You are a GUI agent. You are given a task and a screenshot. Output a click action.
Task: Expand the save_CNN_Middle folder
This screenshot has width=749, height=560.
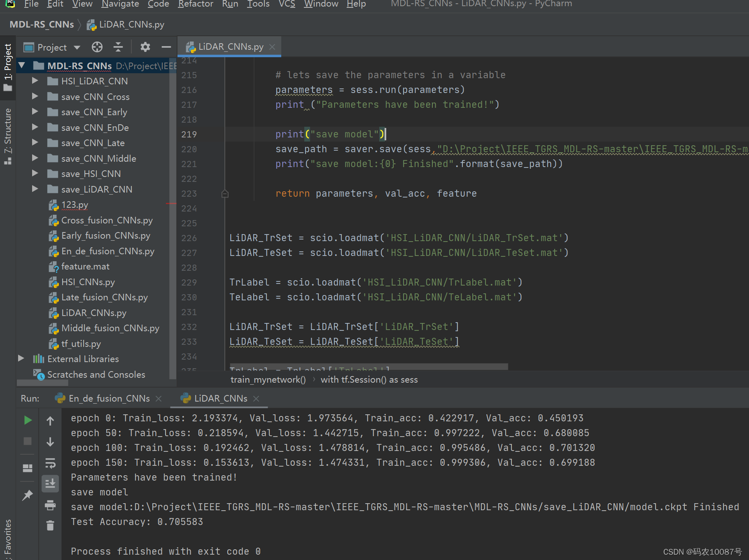pyautogui.click(x=35, y=158)
